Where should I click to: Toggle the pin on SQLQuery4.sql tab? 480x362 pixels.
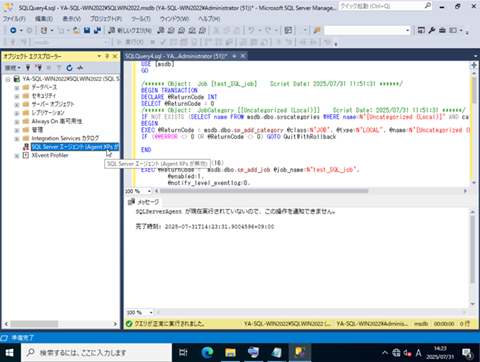pos(234,56)
